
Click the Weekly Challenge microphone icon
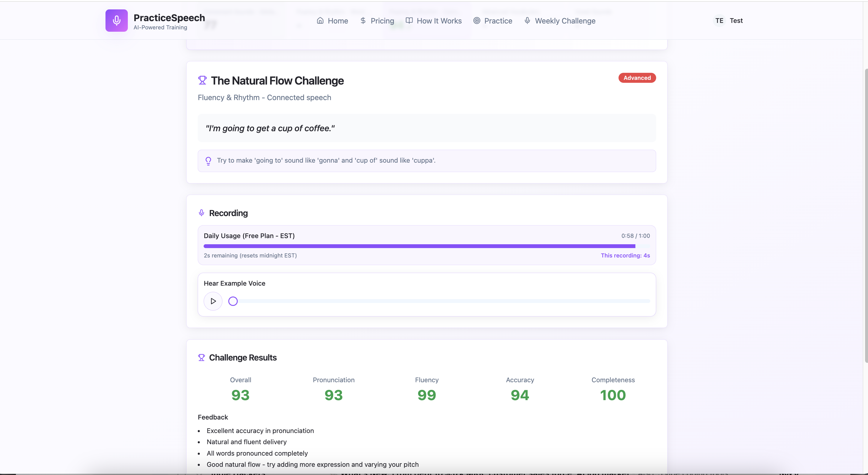[527, 21]
